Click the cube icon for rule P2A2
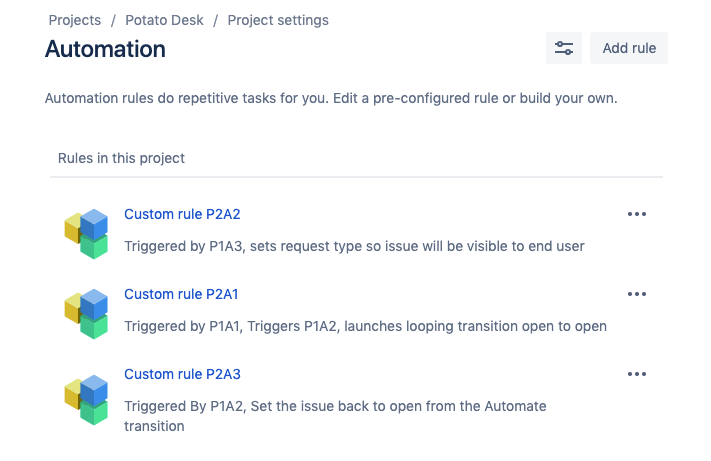This screenshot has height=461, width=711. (86, 234)
